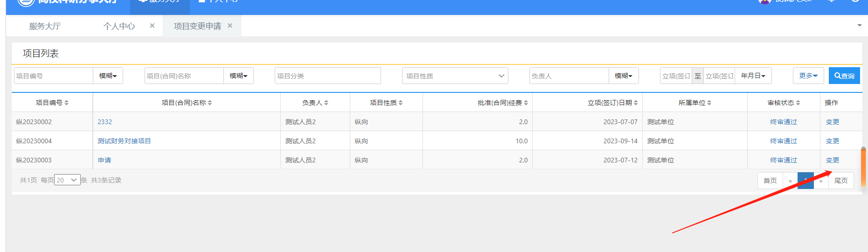Sort the list by 审核状态
Viewport: 868px width, 252px height.
(x=798, y=103)
